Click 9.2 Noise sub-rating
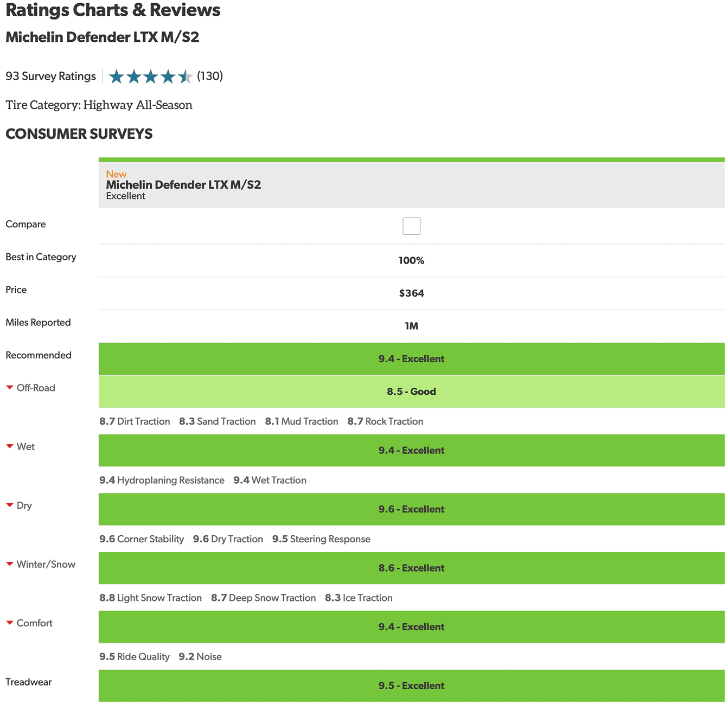Viewport: 728px width, 705px height. coord(200,657)
